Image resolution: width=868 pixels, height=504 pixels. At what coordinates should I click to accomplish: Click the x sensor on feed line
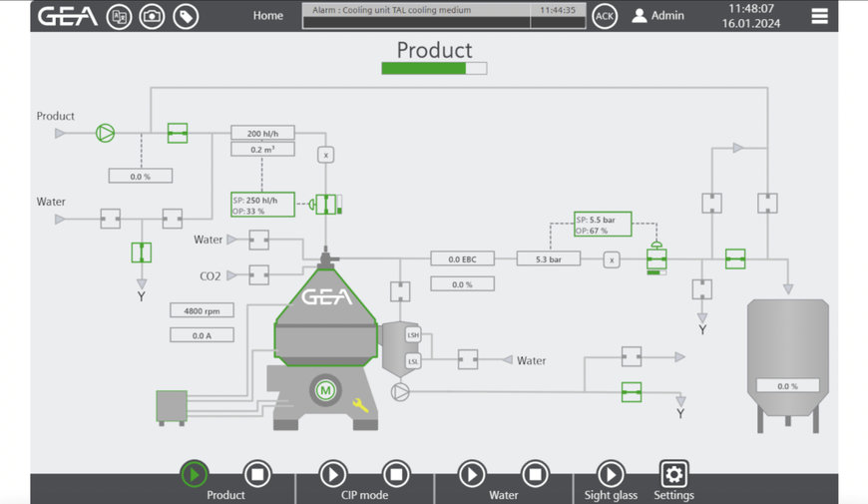(x=325, y=155)
